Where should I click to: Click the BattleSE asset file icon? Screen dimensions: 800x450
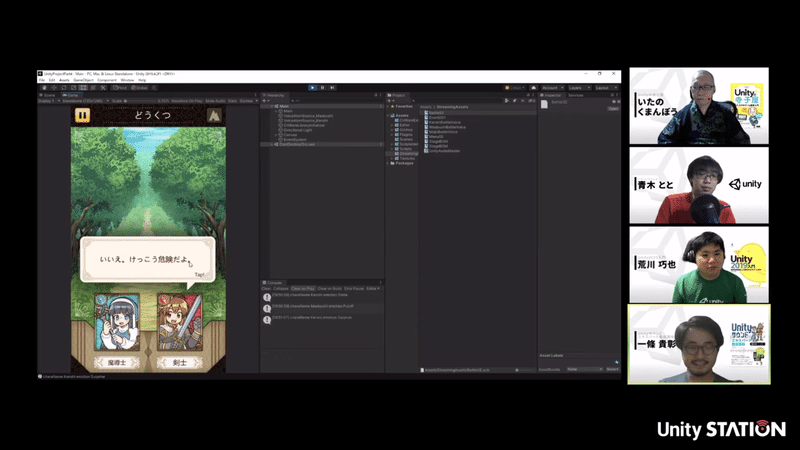pyautogui.click(x=426, y=113)
